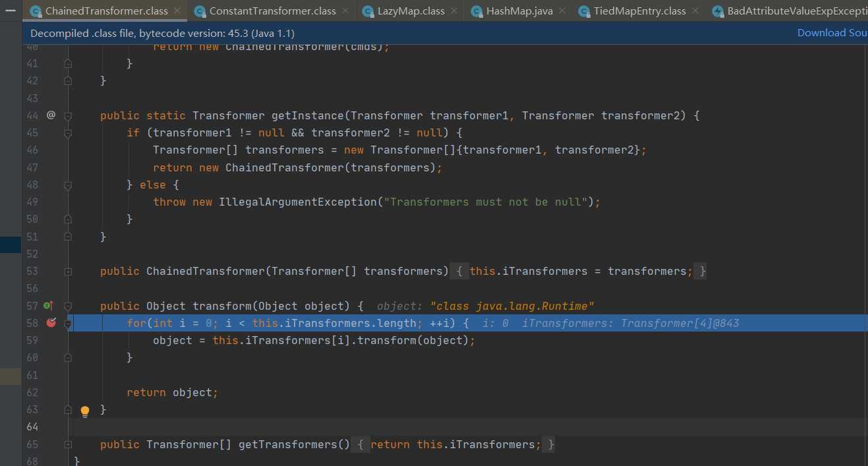Click the BadAttributeValueExpException exception file icon
The image size is (868, 466).
718,11
